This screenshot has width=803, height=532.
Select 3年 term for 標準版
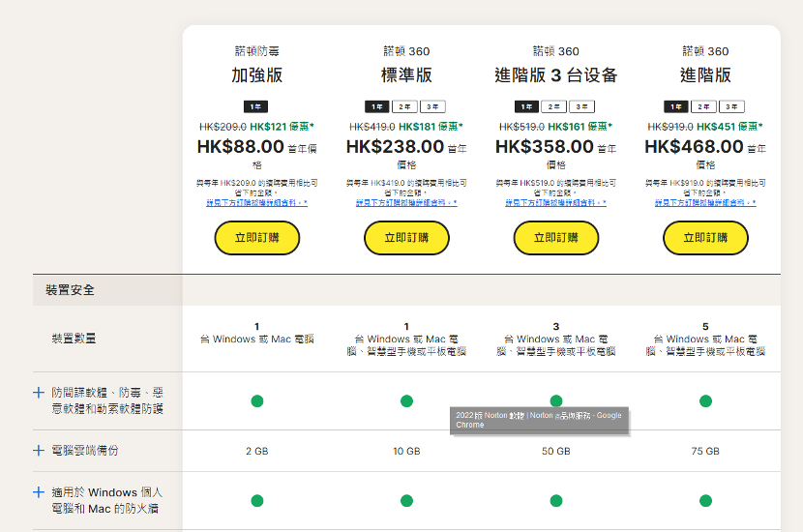point(432,106)
